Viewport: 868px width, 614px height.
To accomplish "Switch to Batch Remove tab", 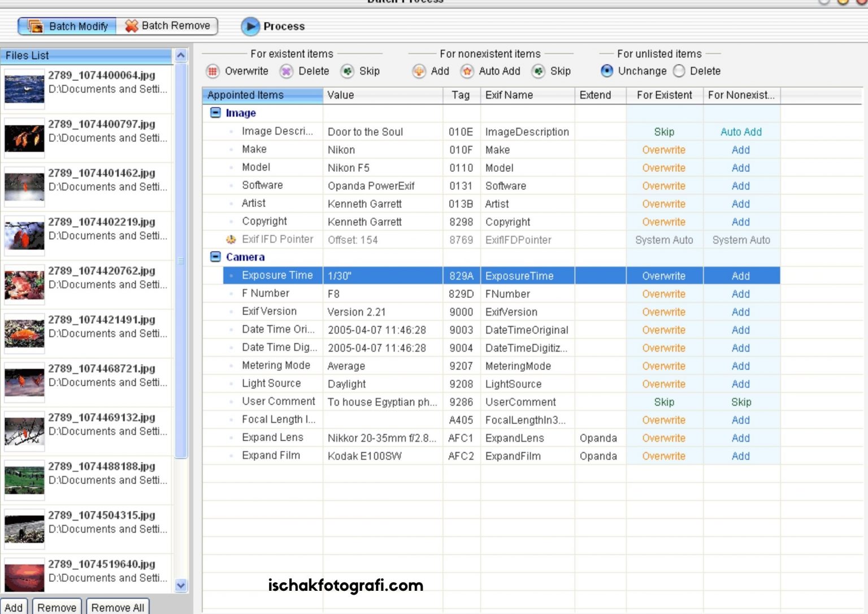I will (x=168, y=26).
